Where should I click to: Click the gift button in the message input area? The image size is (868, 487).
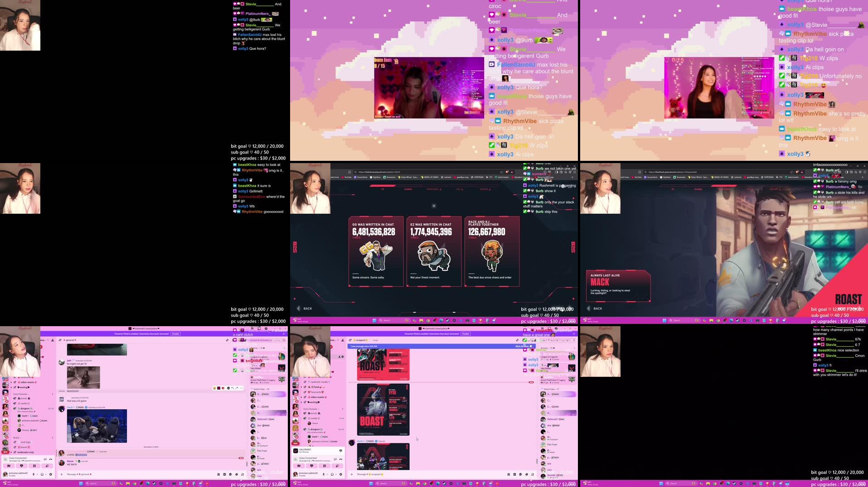(219, 474)
